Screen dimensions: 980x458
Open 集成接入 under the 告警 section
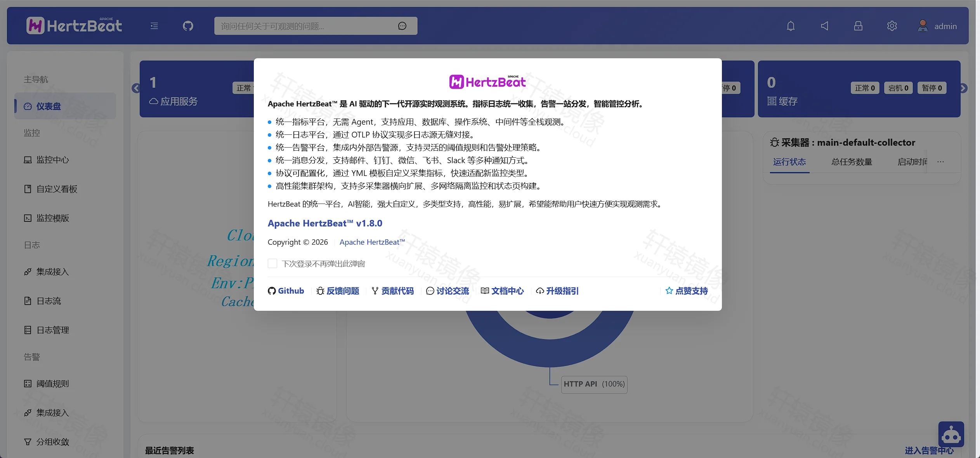point(65,413)
